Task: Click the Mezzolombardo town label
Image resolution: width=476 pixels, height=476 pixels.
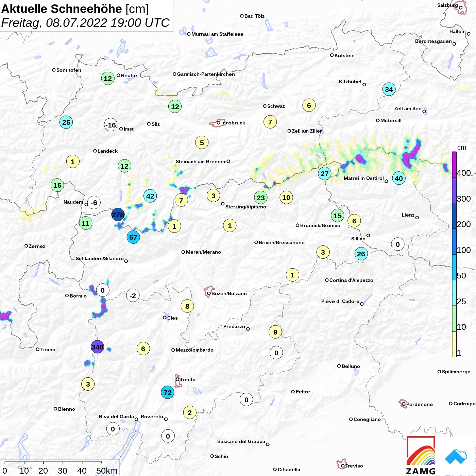Action: click(x=194, y=350)
